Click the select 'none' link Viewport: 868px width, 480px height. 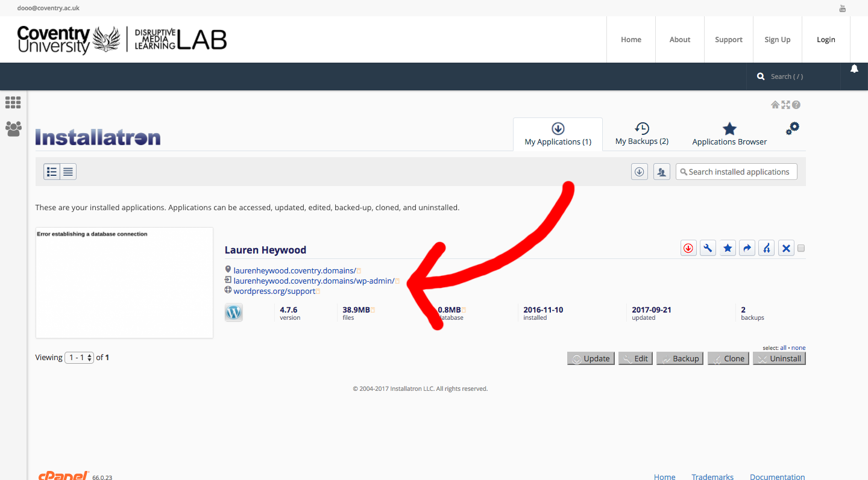pos(799,348)
